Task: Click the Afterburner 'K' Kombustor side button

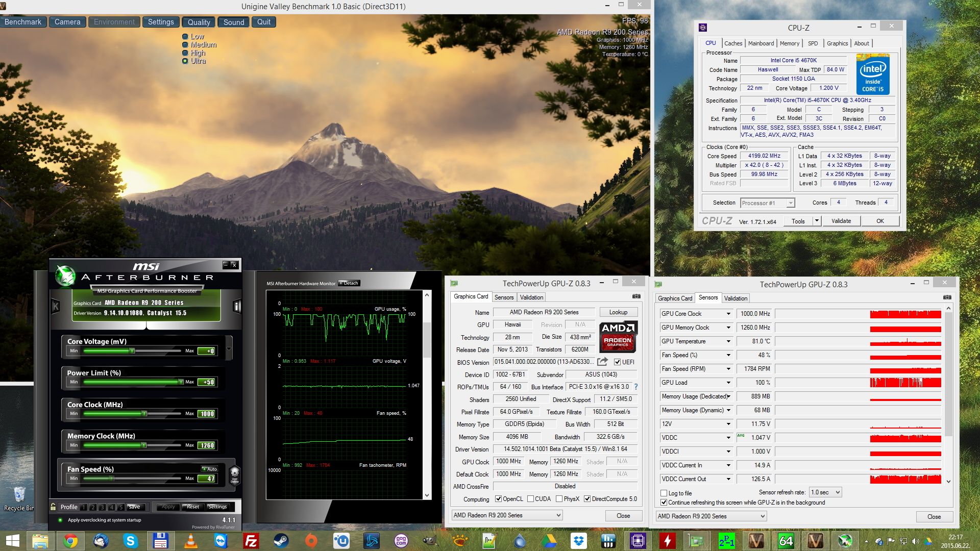Action: point(56,306)
